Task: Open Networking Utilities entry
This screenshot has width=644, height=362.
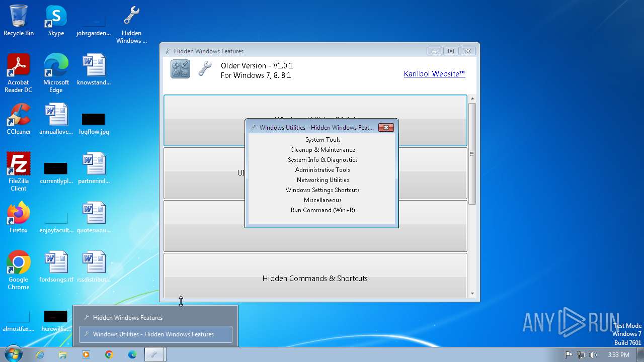Action: [323, 180]
